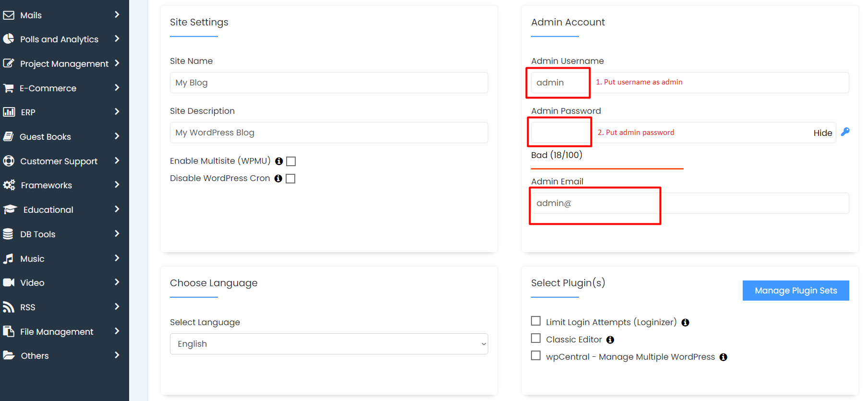The image size is (868, 401).
Task: Click info icon beside wpCentral plugin
Action: coord(723,357)
